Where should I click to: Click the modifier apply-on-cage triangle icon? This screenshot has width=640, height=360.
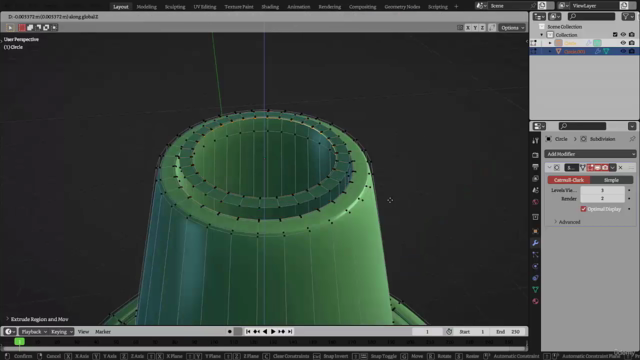583,167
